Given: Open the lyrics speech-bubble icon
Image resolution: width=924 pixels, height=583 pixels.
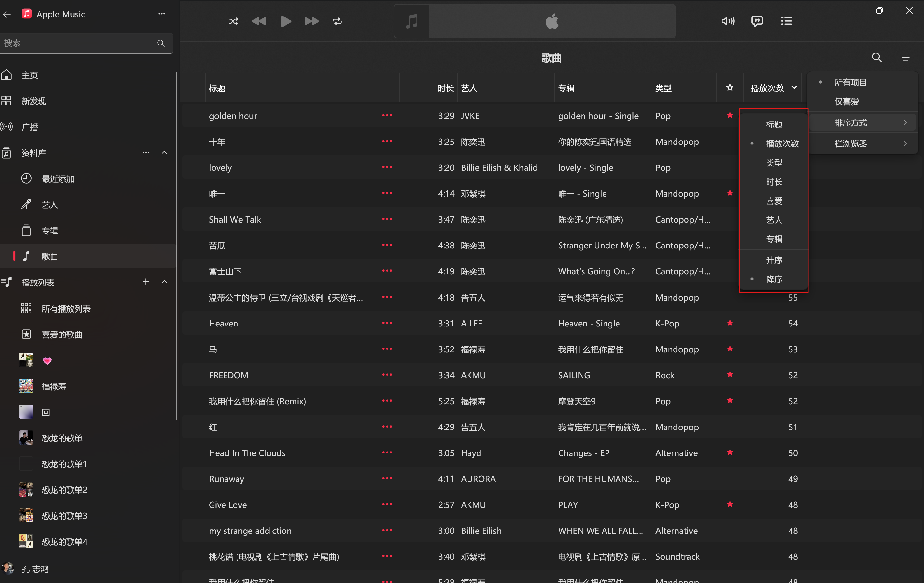Looking at the screenshot, I should 757,21.
